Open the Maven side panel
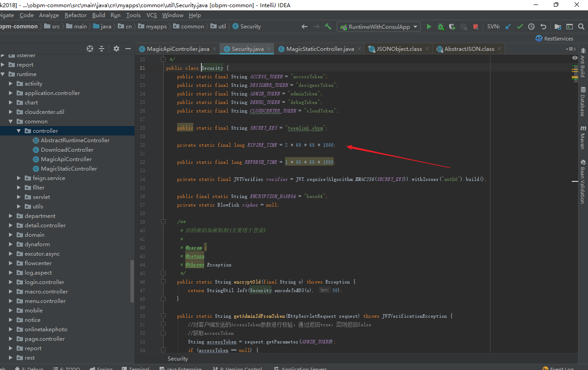The height and width of the screenshot is (370, 588). 583,137
